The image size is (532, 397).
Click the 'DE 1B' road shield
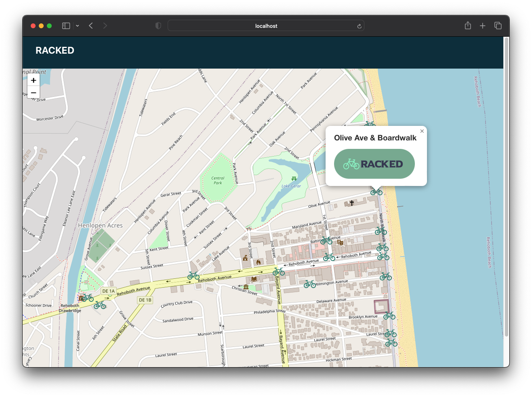pos(145,300)
